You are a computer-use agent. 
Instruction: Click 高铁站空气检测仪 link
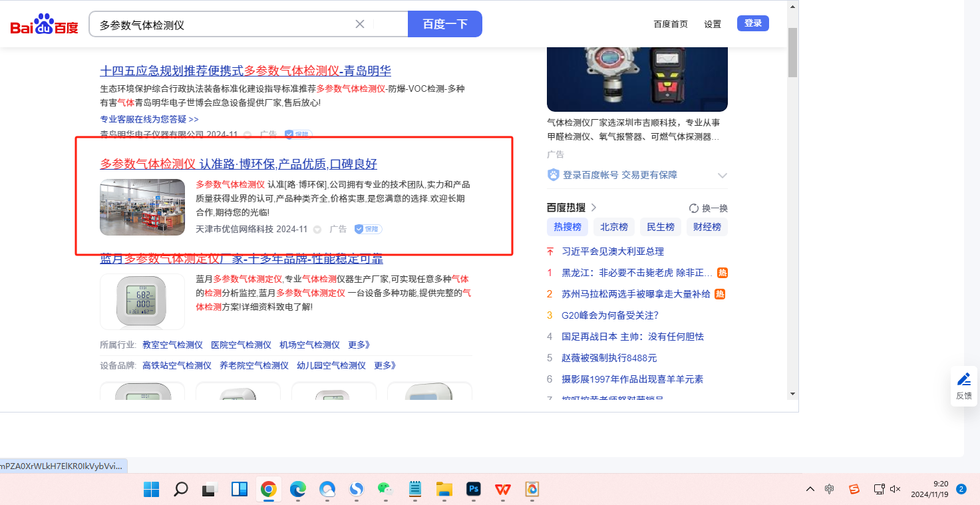[177, 365]
